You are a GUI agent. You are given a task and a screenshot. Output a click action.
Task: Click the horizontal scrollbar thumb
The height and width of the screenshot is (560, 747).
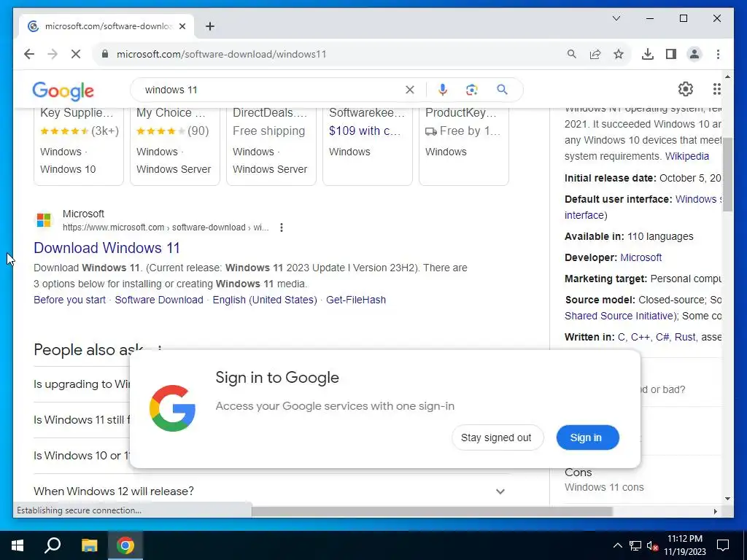pos(432,511)
